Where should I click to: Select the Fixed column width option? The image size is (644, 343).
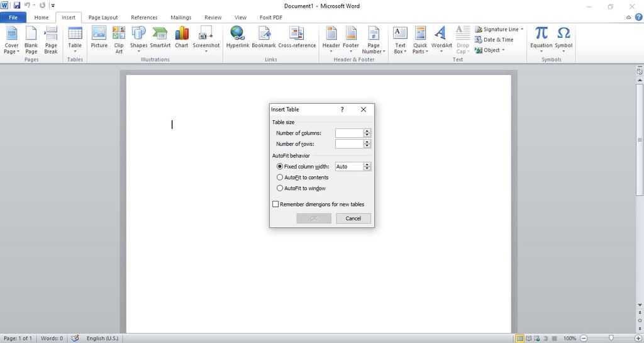point(280,167)
